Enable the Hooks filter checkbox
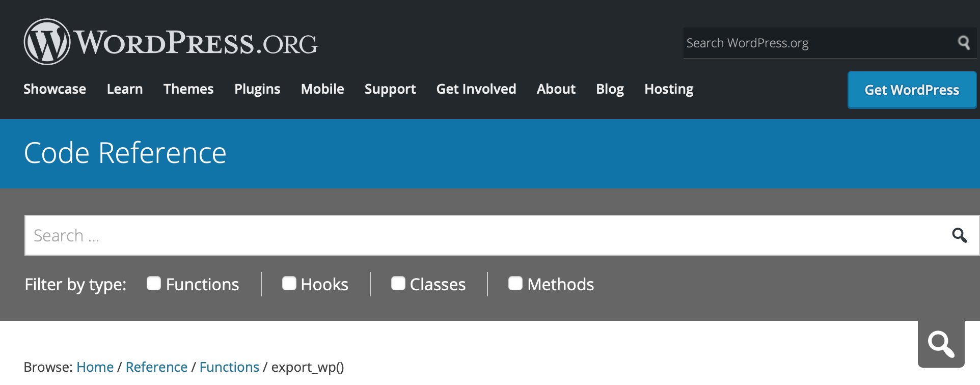 pyautogui.click(x=289, y=283)
